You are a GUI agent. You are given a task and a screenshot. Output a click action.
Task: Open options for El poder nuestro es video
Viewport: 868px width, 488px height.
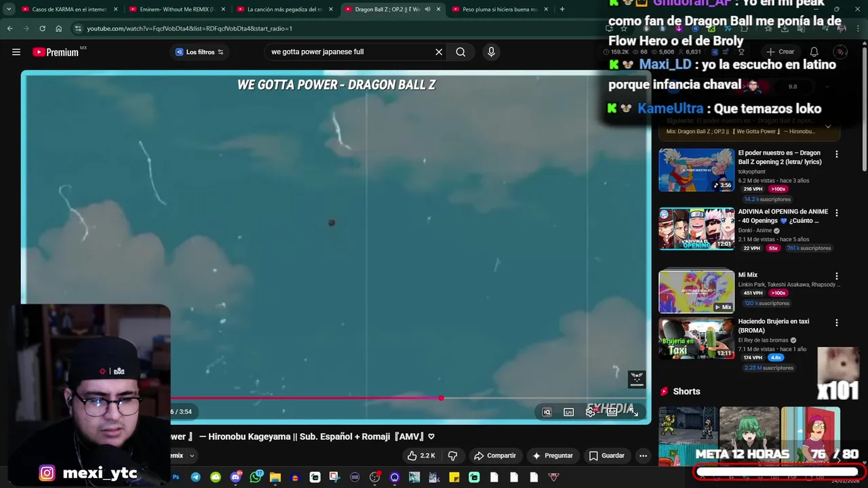836,155
